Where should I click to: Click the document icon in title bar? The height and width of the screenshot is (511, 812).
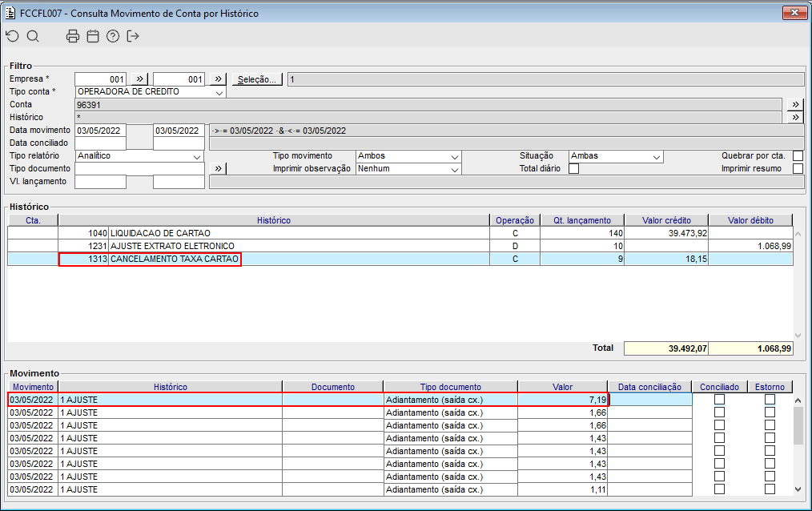coord(10,13)
